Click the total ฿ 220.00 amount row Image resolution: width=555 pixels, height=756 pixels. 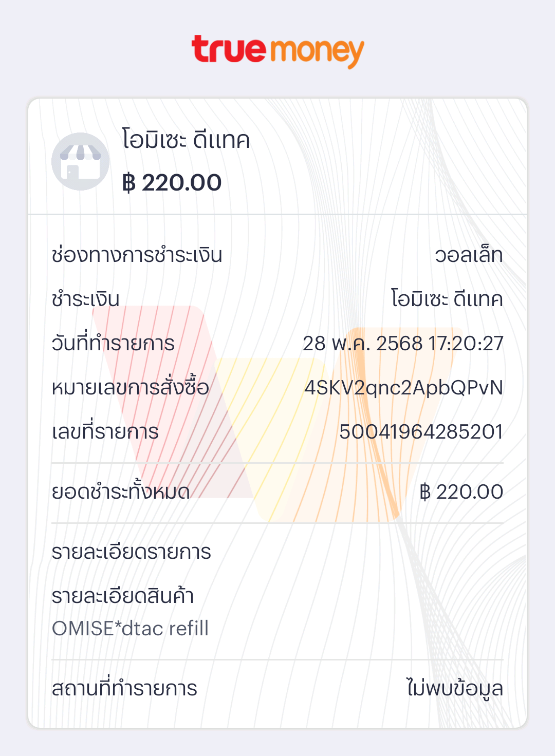pyautogui.click(x=277, y=492)
